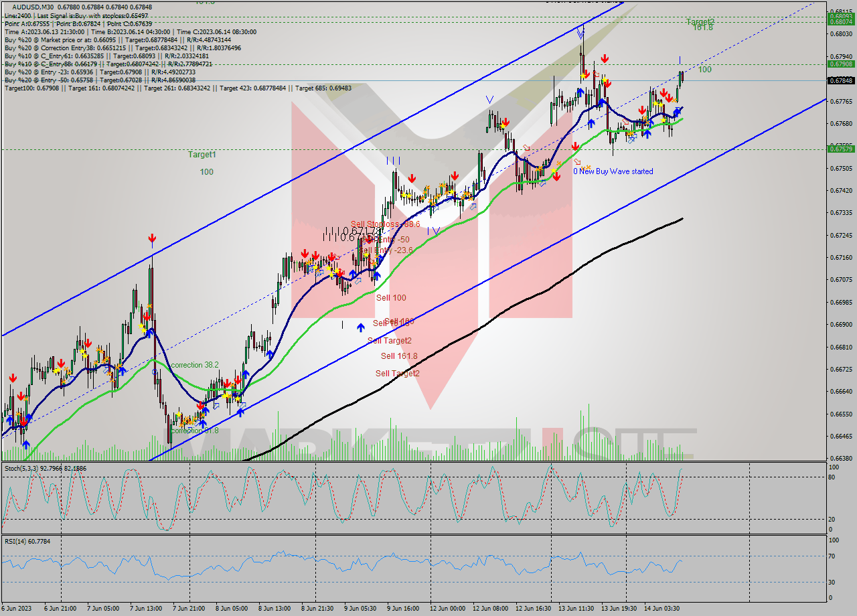
Task: Click the Stochastic panel 80 level value
Action: pos(833,477)
